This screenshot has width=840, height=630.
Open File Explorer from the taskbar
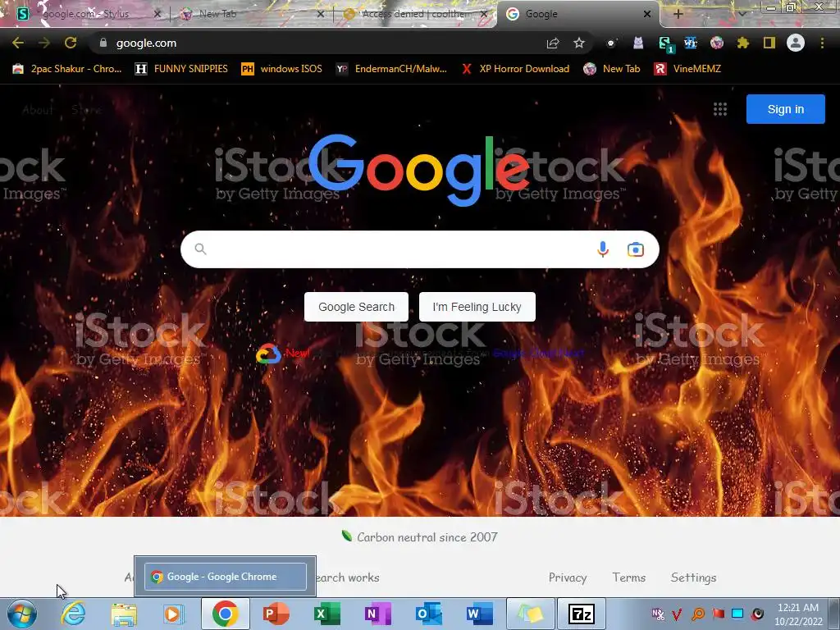(x=124, y=614)
